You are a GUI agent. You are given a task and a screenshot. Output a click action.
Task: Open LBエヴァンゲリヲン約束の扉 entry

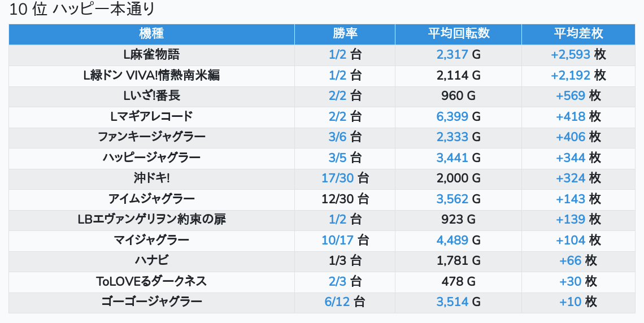151,219
